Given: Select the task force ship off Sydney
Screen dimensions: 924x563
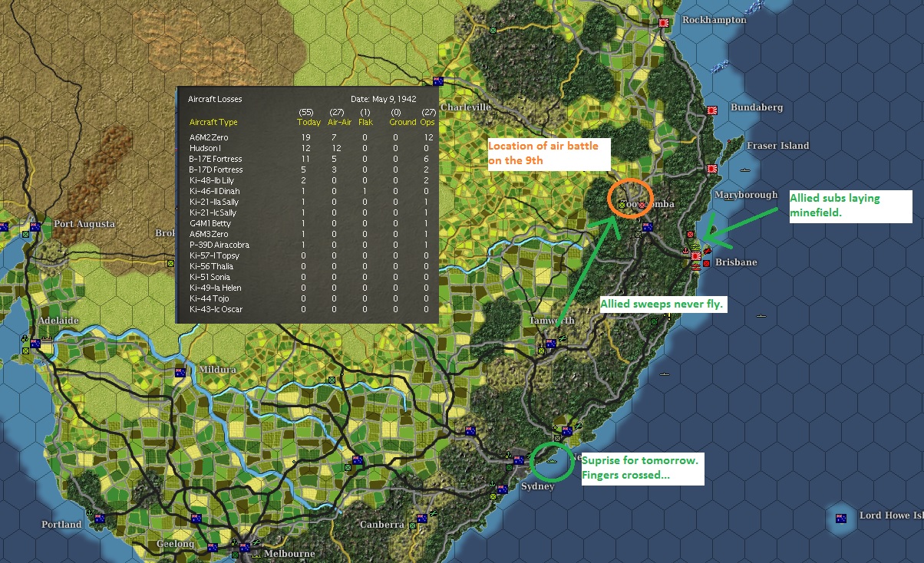Looking at the screenshot, I should (x=552, y=462).
